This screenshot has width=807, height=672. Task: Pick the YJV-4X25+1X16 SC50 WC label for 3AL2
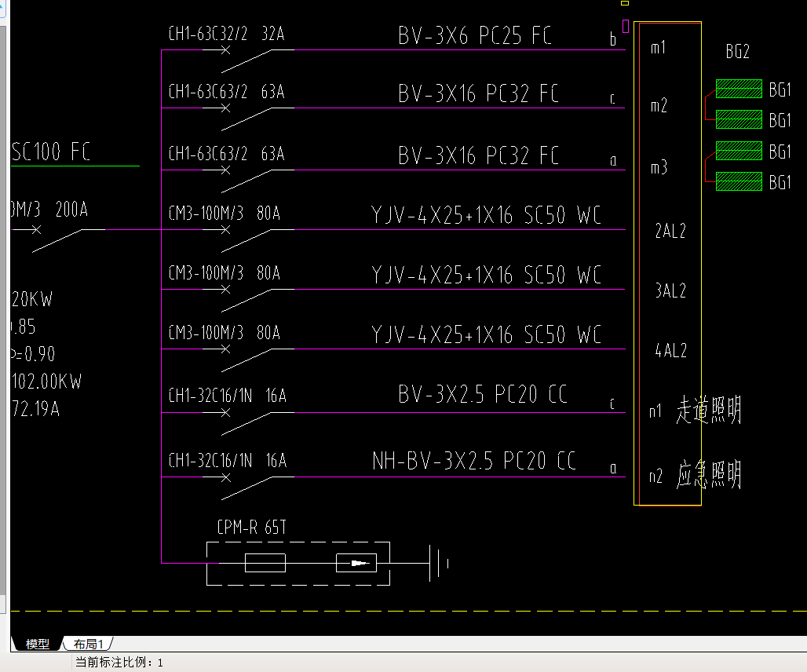486,275
